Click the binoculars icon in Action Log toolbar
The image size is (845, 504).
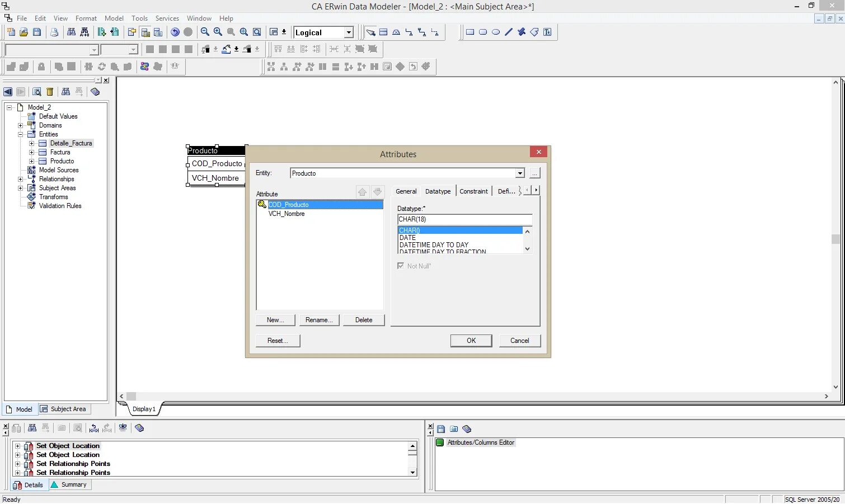[32, 428]
